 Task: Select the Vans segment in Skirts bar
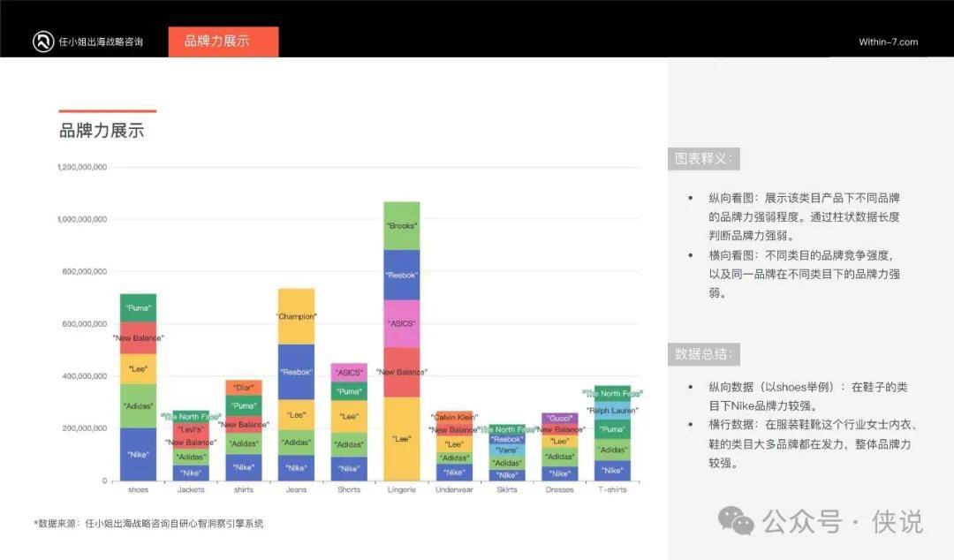pyautogui.click(x=507, y=450)
